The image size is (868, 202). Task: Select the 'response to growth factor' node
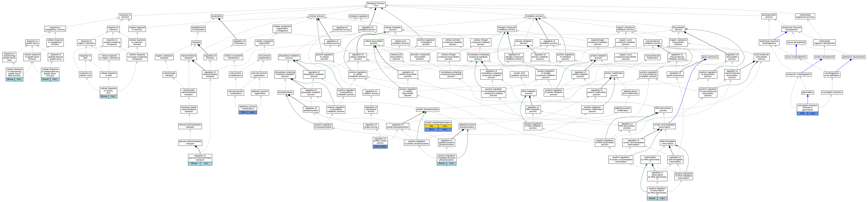[x=32, y=42]
